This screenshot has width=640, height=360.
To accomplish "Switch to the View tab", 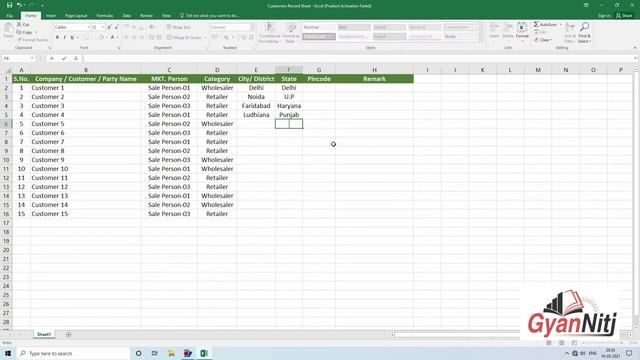I will (x=166, y=16).
